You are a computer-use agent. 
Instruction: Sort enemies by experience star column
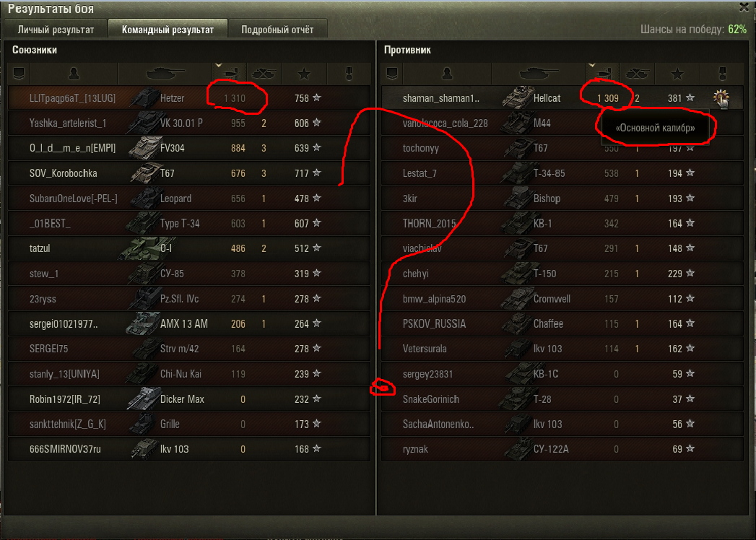pos(677,74)
